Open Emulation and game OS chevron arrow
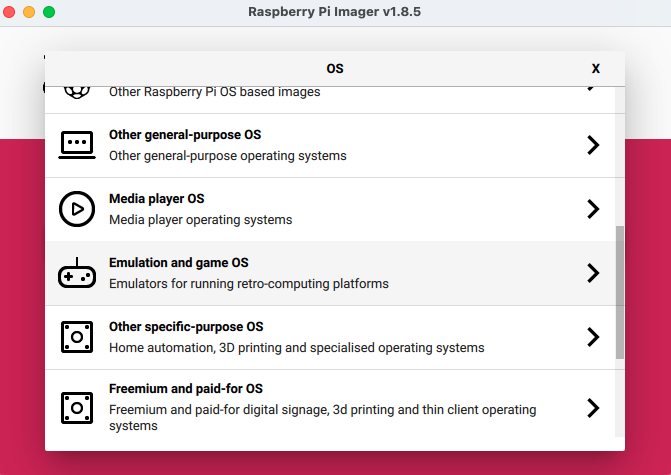Viewport: 671px width, 475px height. (x=593, y=273)
